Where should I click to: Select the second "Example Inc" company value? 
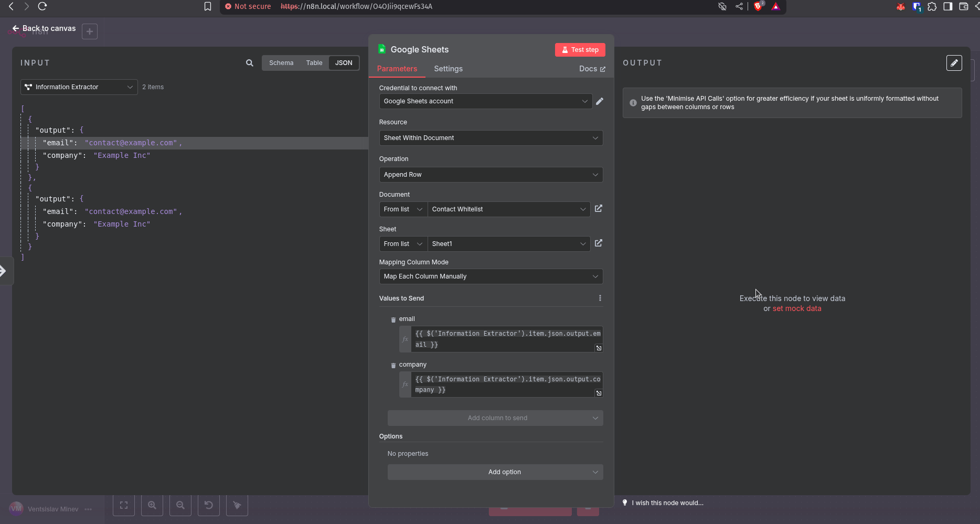[x=122, y=224]
